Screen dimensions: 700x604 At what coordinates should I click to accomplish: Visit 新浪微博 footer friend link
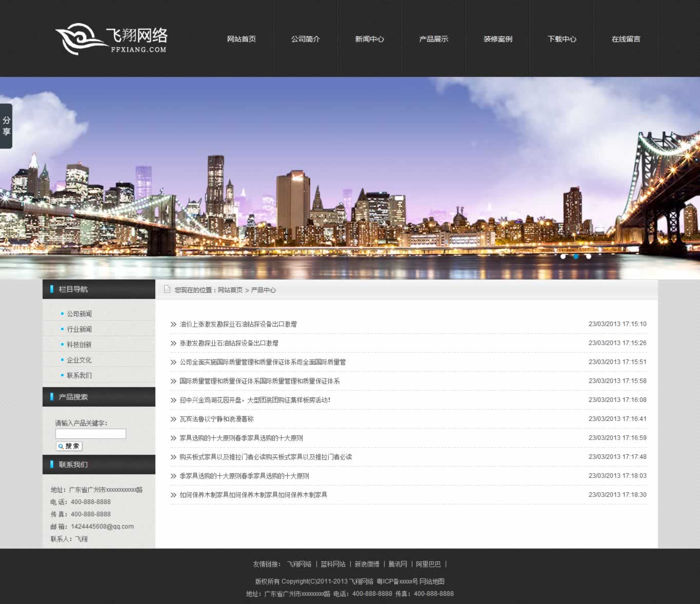(x=367, y=564)
